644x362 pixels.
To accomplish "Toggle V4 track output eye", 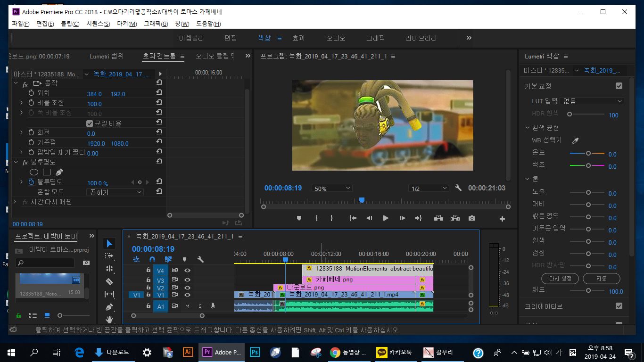I will point(187,271).
